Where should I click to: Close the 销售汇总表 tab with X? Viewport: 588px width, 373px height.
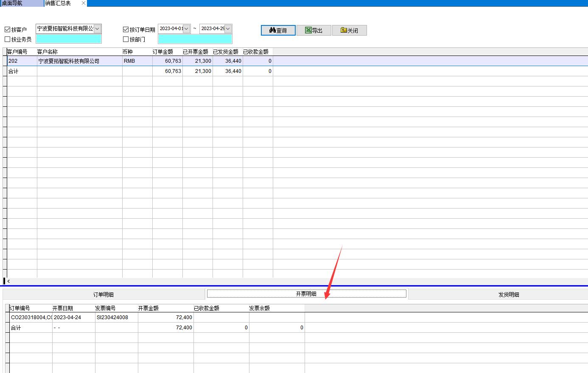(84, 3)
